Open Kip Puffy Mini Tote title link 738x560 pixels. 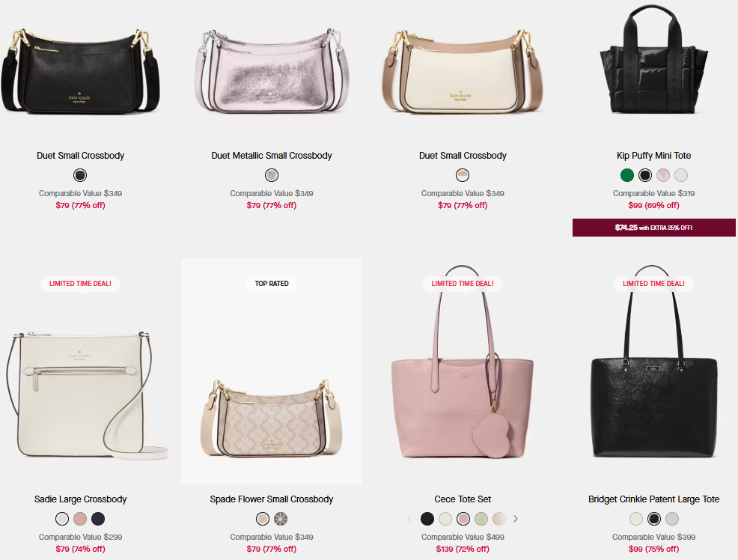pos(653,156)
